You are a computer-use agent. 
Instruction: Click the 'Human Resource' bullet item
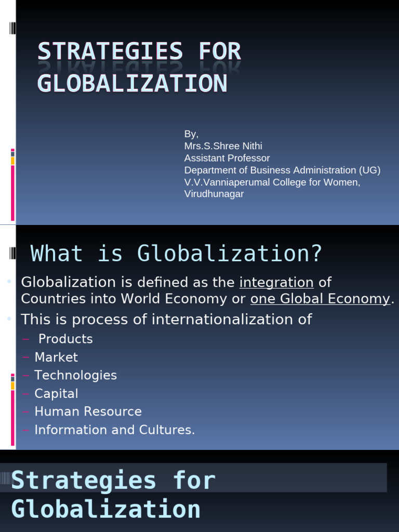(88, 411)
